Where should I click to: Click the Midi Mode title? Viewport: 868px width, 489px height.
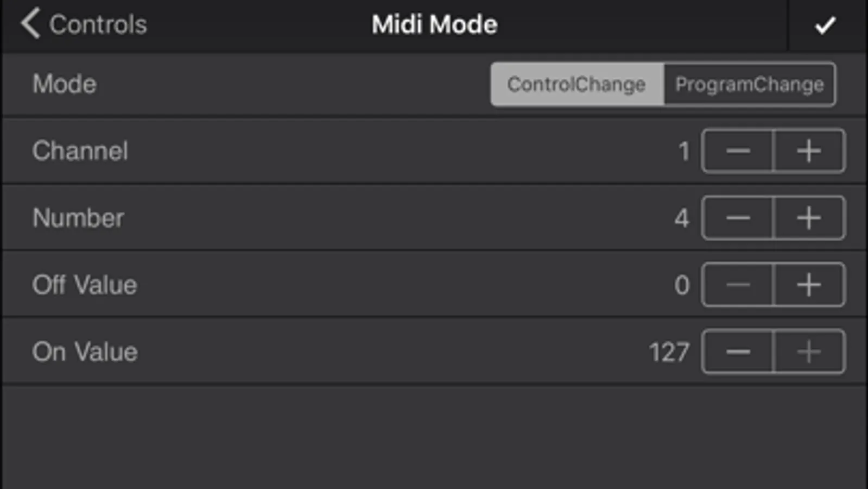tap(434, 24)
